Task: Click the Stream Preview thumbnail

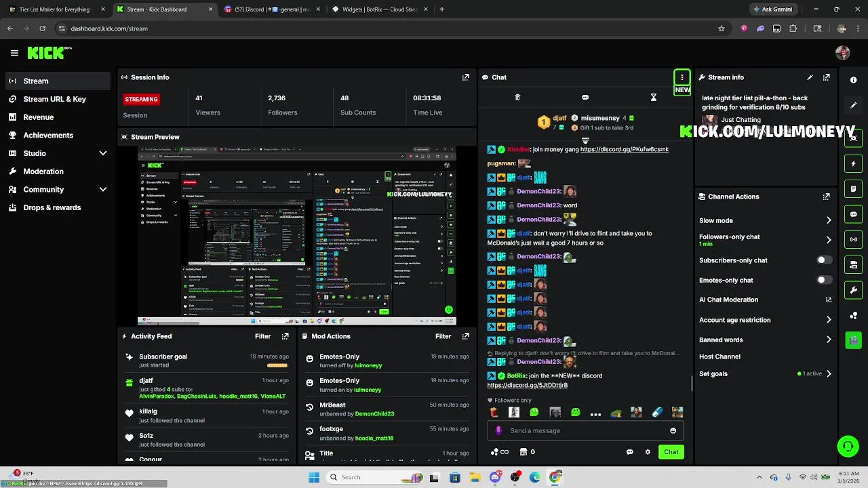Action: [x=297, y=235]
